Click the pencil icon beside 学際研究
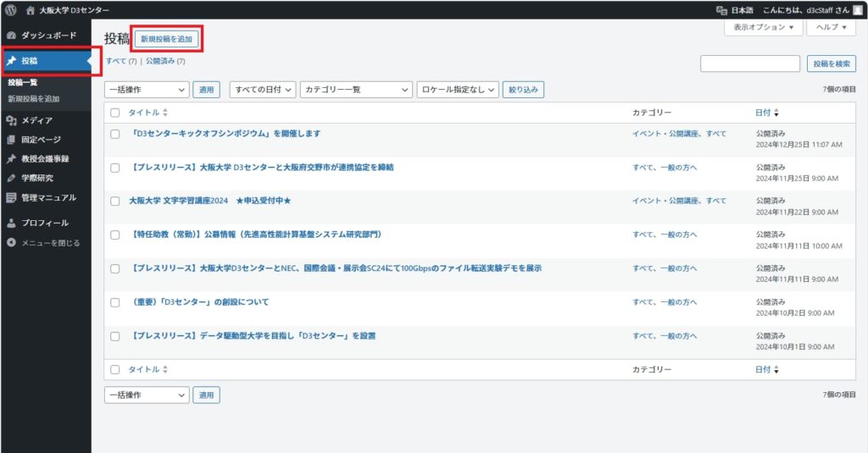Image resolution: width=868 pixels, height=453 pixels. pyautogui.click(x=11, y=178)
